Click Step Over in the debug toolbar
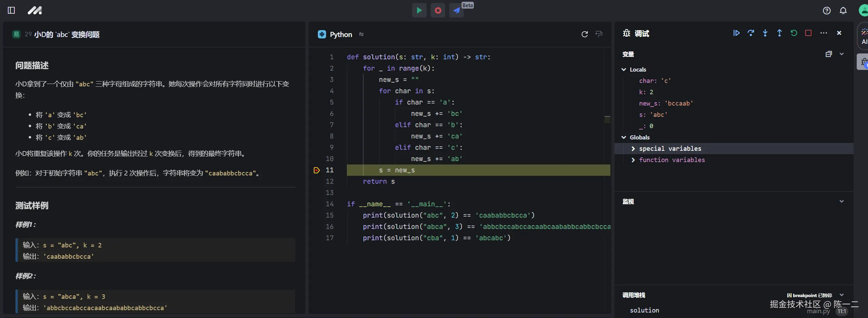 pyautogui.click(x=751, y=33)
